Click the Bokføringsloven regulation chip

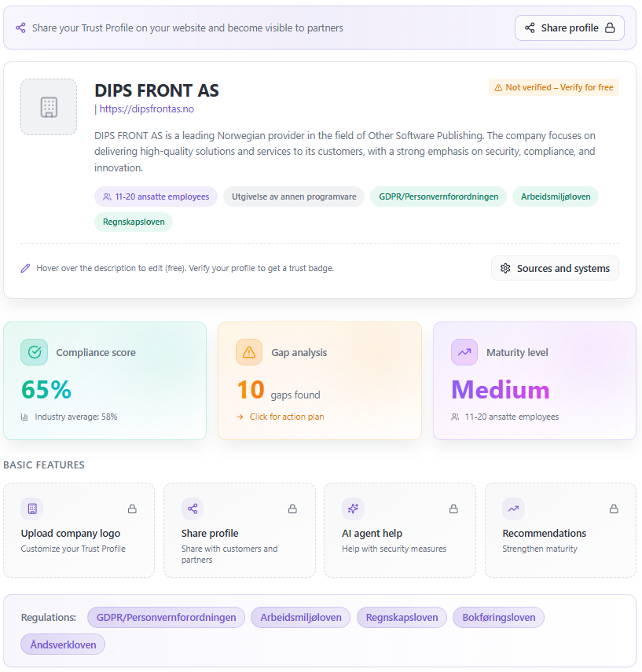pos(499,618)
